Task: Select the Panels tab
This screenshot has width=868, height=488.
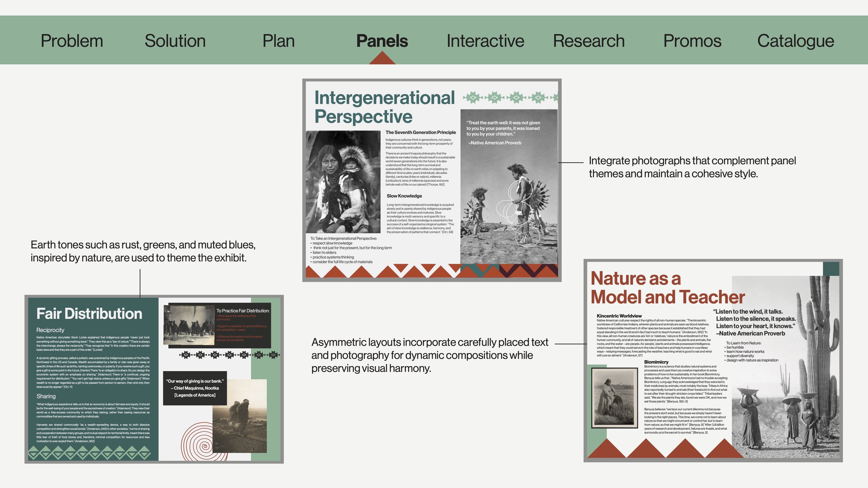Action: coord(382,41)
